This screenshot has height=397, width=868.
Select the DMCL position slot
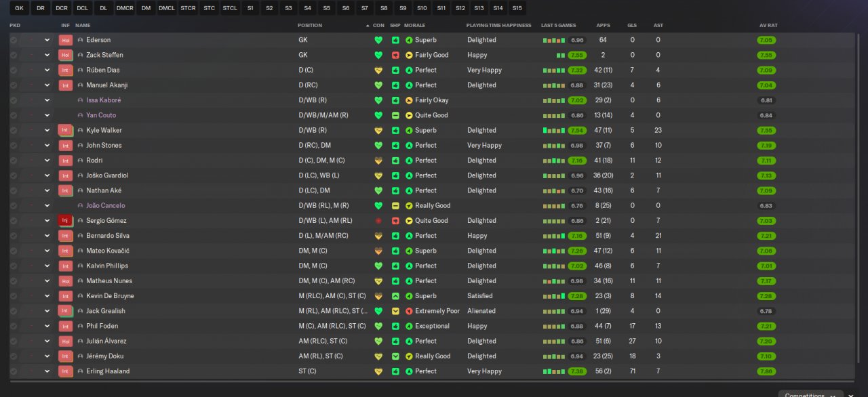[x=166, y=8]
